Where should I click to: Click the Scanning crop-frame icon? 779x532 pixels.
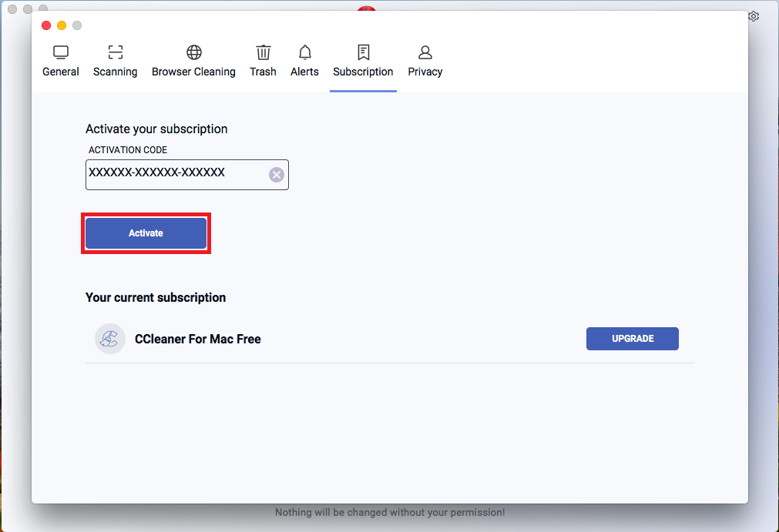click(115, 52)
